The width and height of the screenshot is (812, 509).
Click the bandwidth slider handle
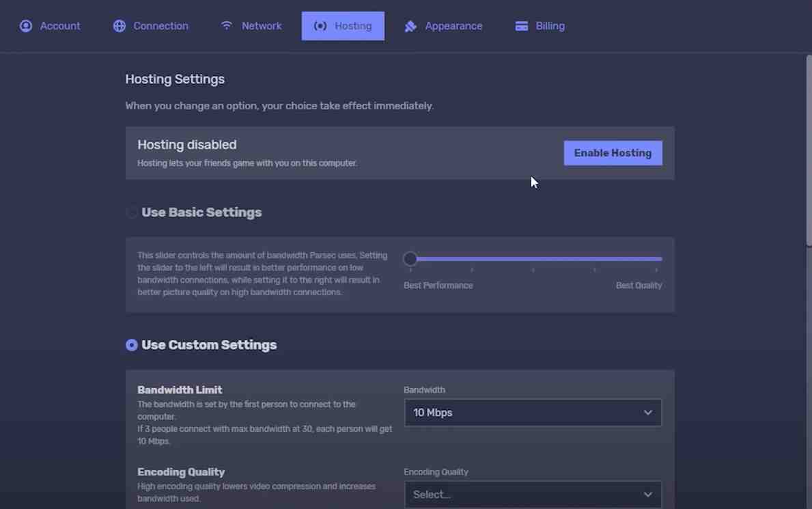click(x=410, y=259)
